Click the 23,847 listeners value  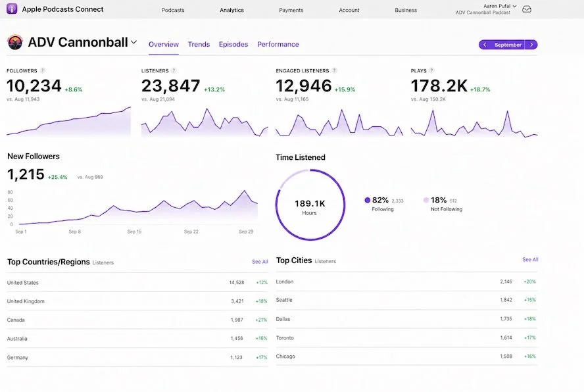point(170,86)
